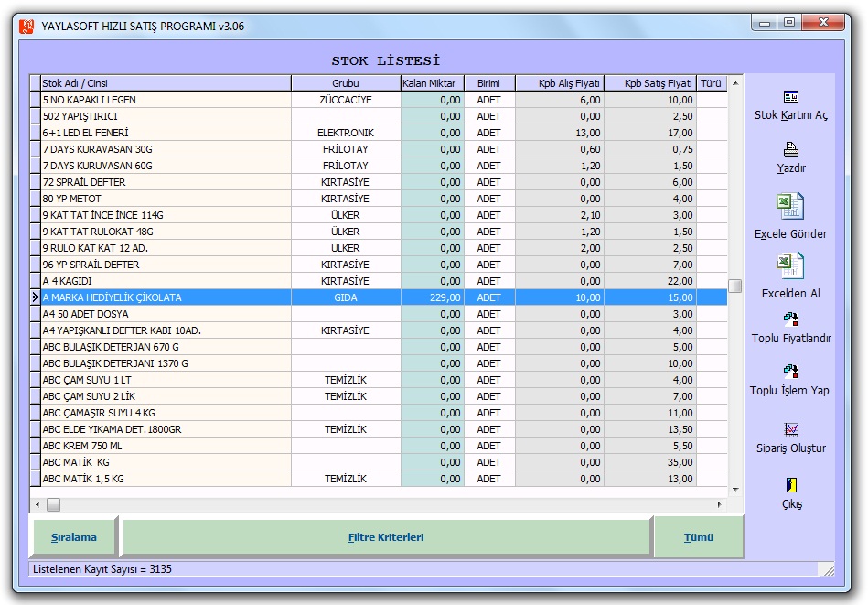Click Listelenen Kayıt Sayısı = 3135 status text
Image resolution: width=868 pixels, height=605 pixels.
102,569
